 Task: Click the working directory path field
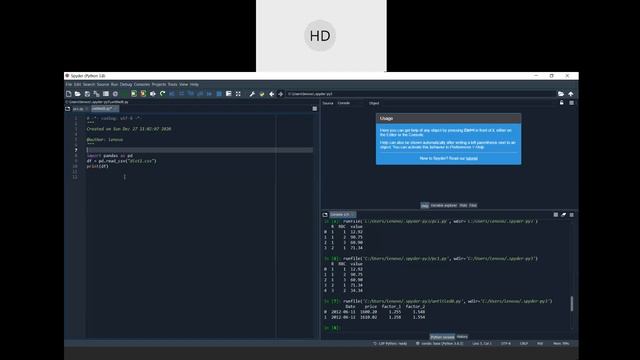[x=420, y=94]
